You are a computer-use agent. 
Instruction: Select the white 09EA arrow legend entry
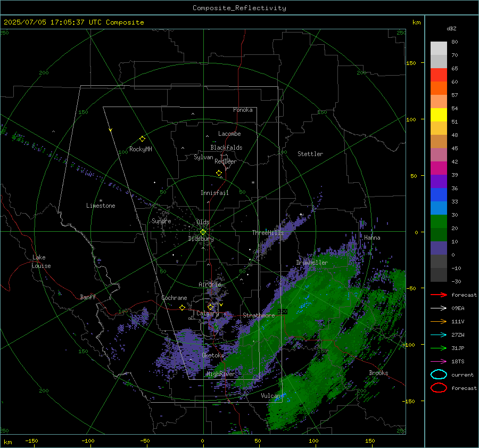(x=439, y=308)
